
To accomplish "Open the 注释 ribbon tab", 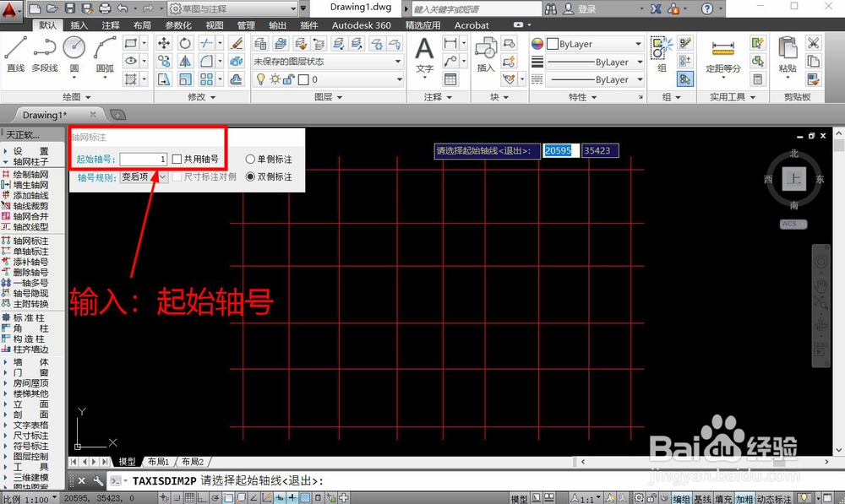I will click(x=111, y=24).
